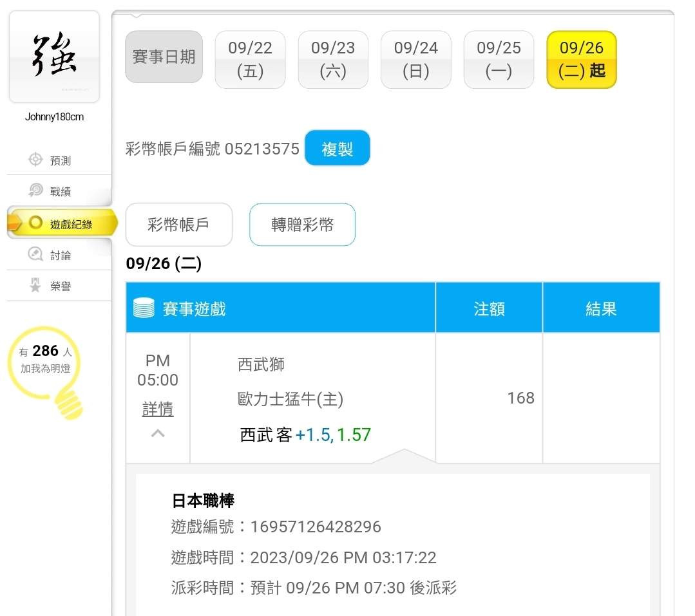
Task: Click the bet line 西武 客 +1.5, 1.57
Action: point(305,434)
